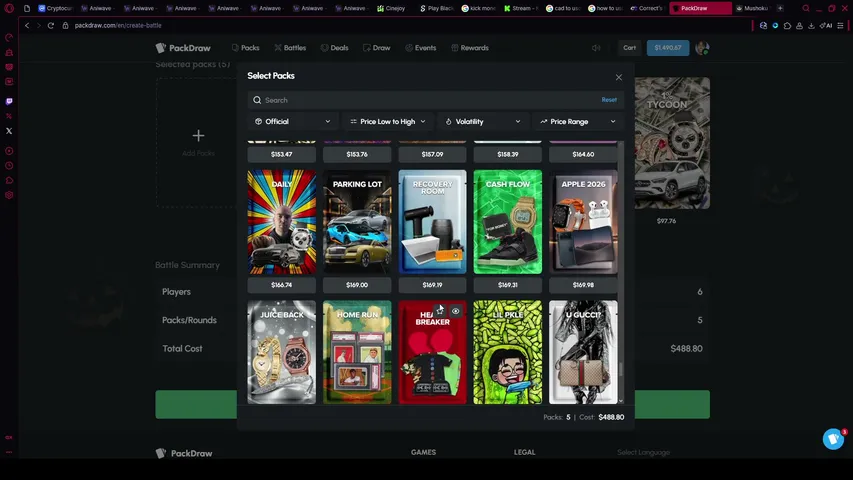The image size is (853, 480).
Task: Open the browser easy setup menu icon
Action: click(x=840, y=26)
